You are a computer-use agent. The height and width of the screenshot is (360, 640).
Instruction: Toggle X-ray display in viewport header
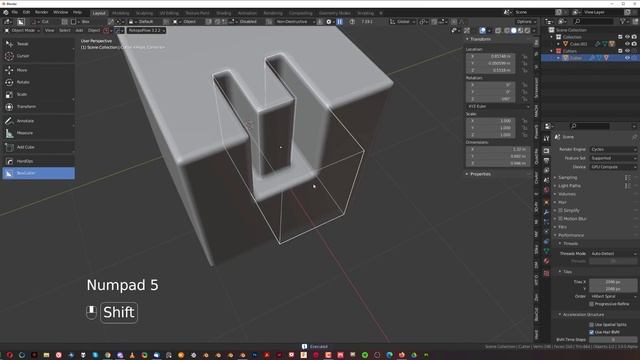(x=498, y=30)
